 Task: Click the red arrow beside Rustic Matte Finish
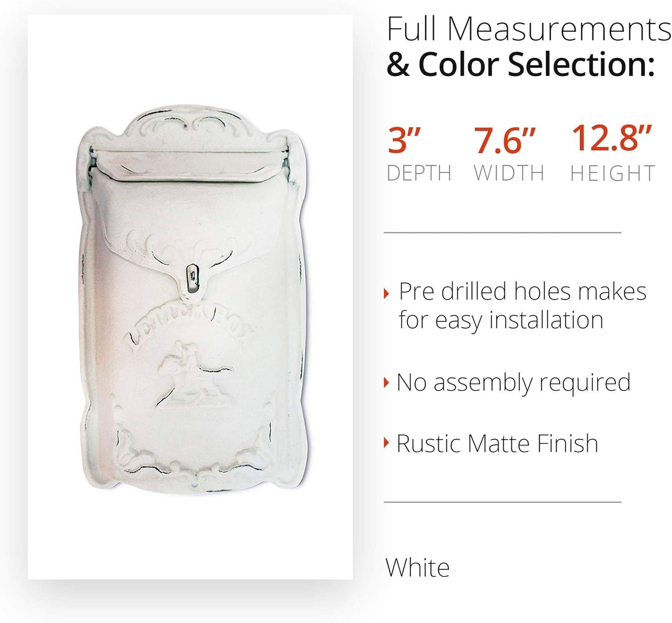tap(387, 443)
